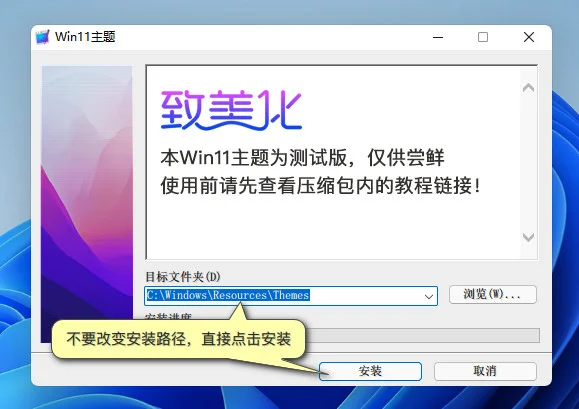Click the 致美化 logo image

coord(231,110)
